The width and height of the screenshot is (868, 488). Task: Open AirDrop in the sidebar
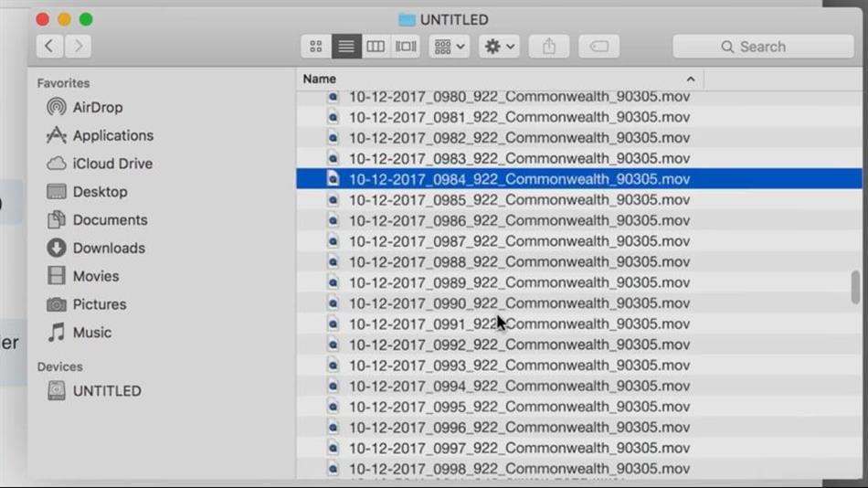coord(97,108)
